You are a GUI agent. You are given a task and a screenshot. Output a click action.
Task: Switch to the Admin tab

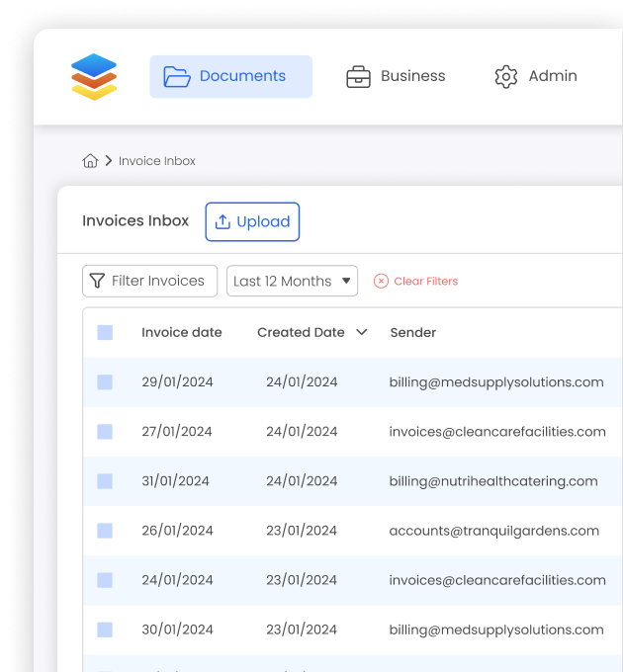point(552,77)
